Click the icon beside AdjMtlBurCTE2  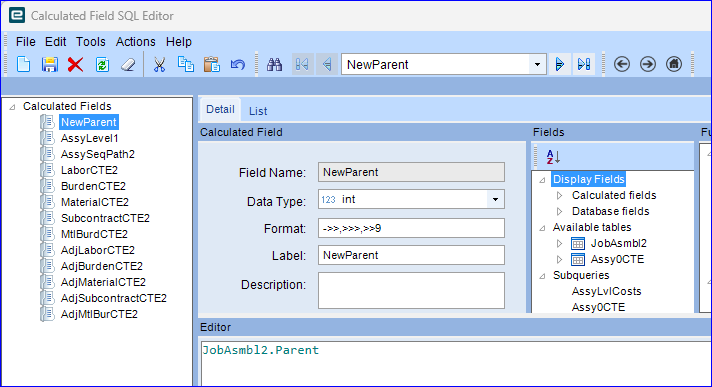tap(47, 314)
